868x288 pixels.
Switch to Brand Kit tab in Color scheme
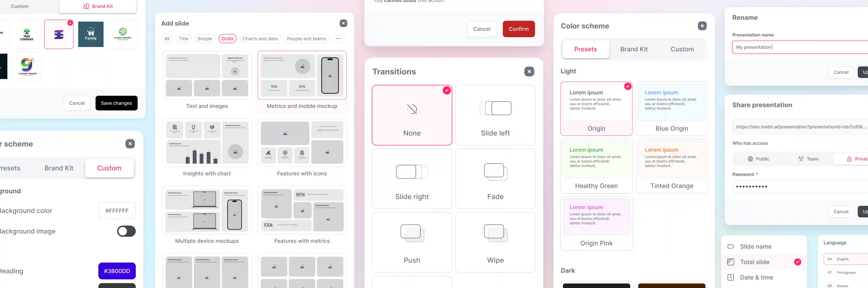[x=634, y=49]
